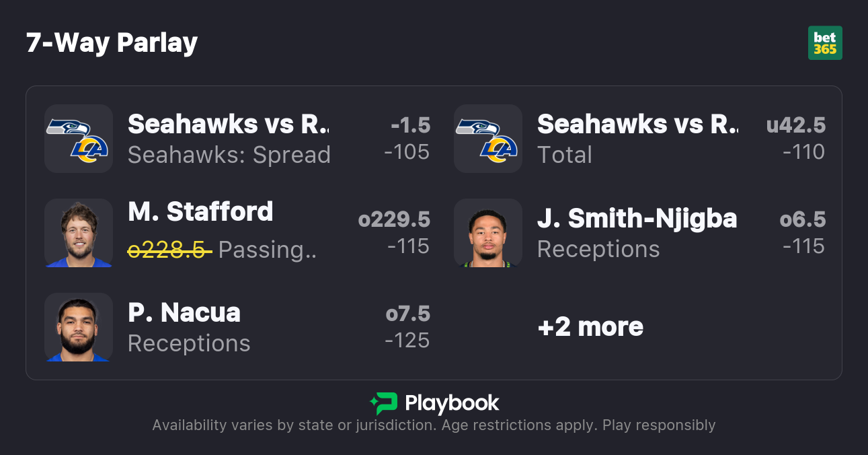868x455 pixels.
Task: Click the M. Stafford player name
Action: [x=200, y=211]
